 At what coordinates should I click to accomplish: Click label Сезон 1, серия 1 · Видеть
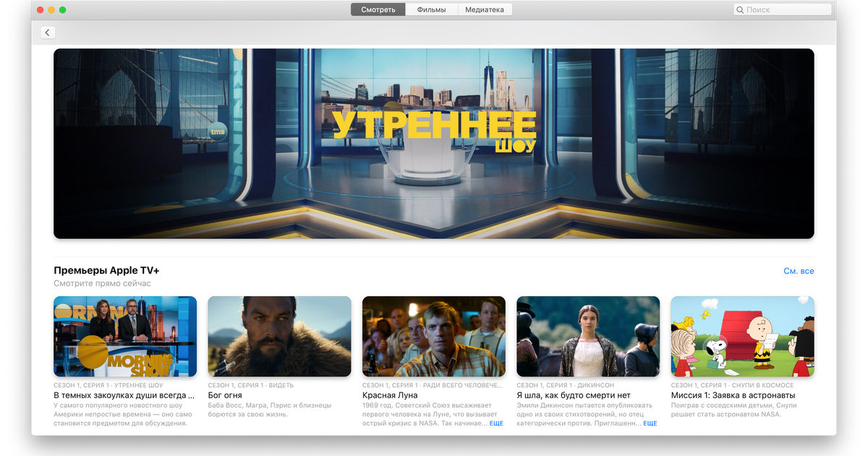coord(250,386)
